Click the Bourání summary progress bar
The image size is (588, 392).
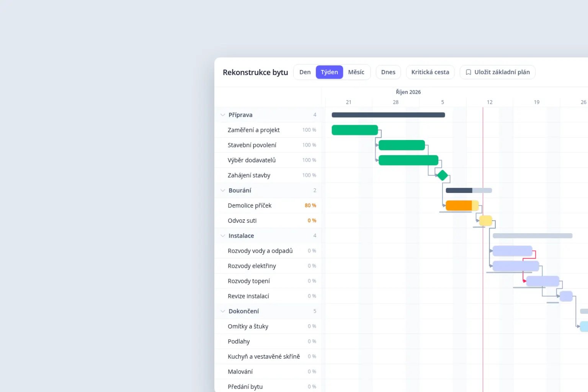(469, 190)
